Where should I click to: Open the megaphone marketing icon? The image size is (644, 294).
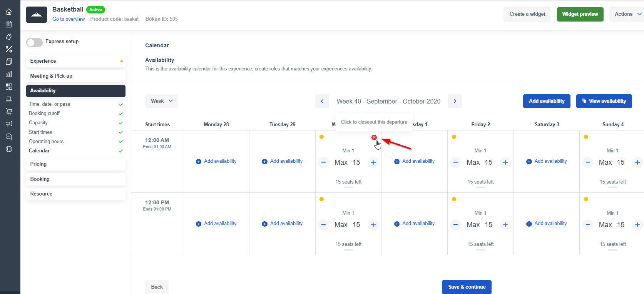click(9, 124)
